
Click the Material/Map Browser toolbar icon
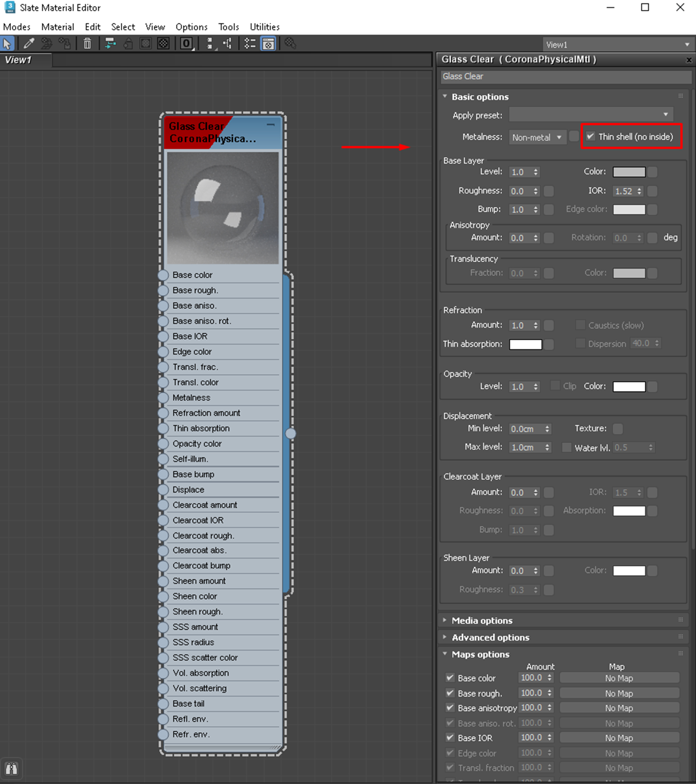(x=250, y=44)
